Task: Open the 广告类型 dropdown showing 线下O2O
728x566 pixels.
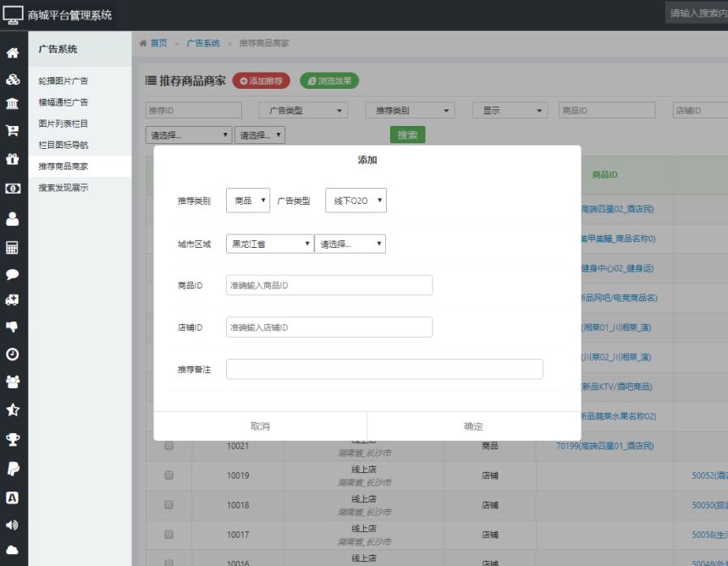Action: [x=356, y=201]
